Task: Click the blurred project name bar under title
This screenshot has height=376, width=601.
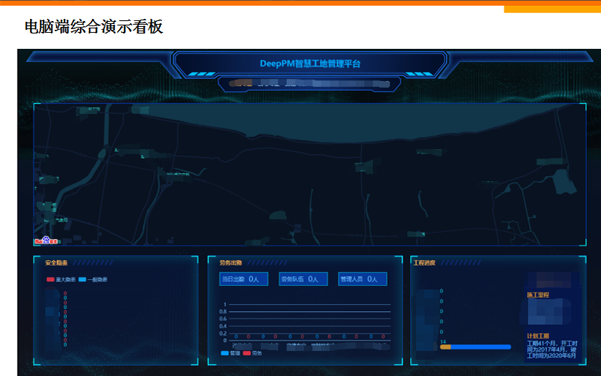Action: [309, 83]
